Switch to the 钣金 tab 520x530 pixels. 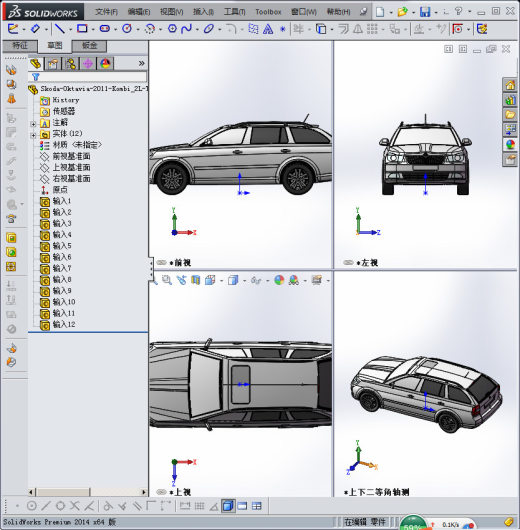[89, 46]
